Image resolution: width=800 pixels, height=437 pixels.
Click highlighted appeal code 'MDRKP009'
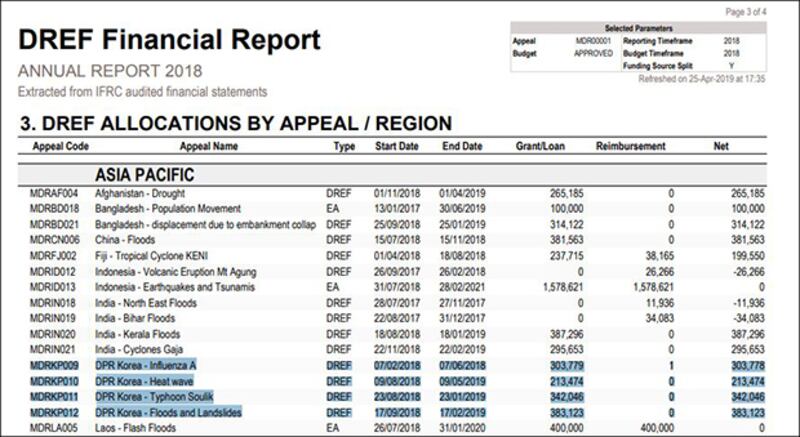click(54, 366)
